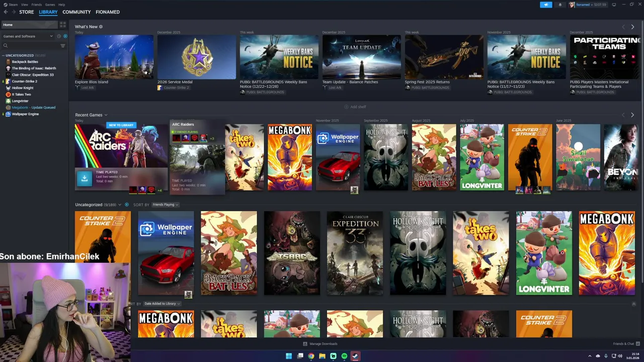Click the Wallpaper Engine sidebar icon
Screen dimensions: 644x362
pos(8,114)
